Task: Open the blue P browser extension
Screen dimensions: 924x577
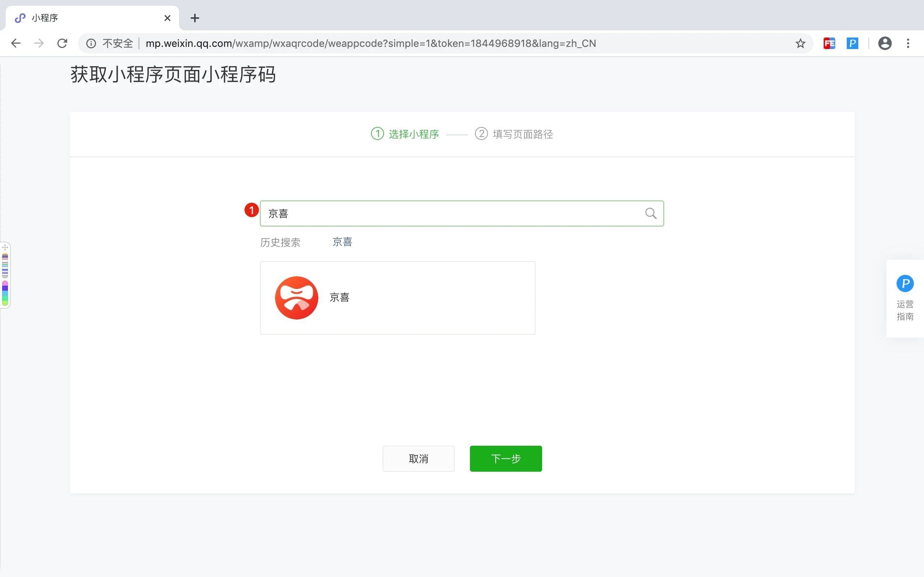Action: pyautogui.click(x=852, y=43)
